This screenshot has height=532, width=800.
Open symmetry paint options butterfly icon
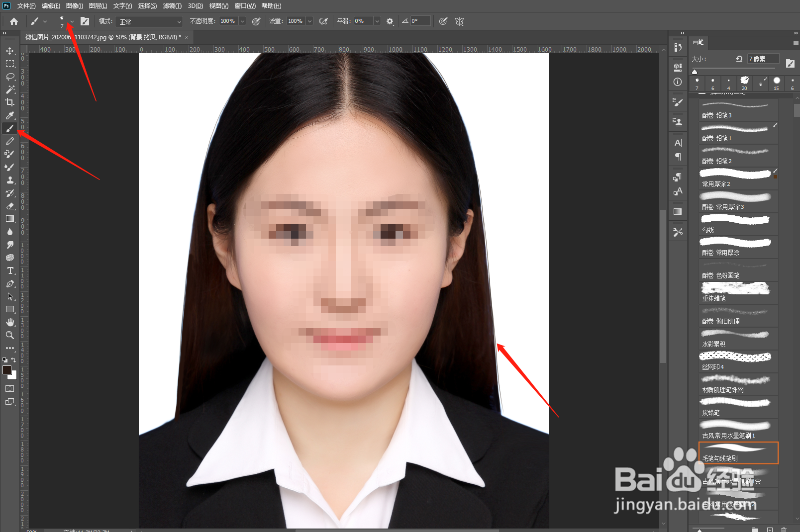tap(459, 21)
